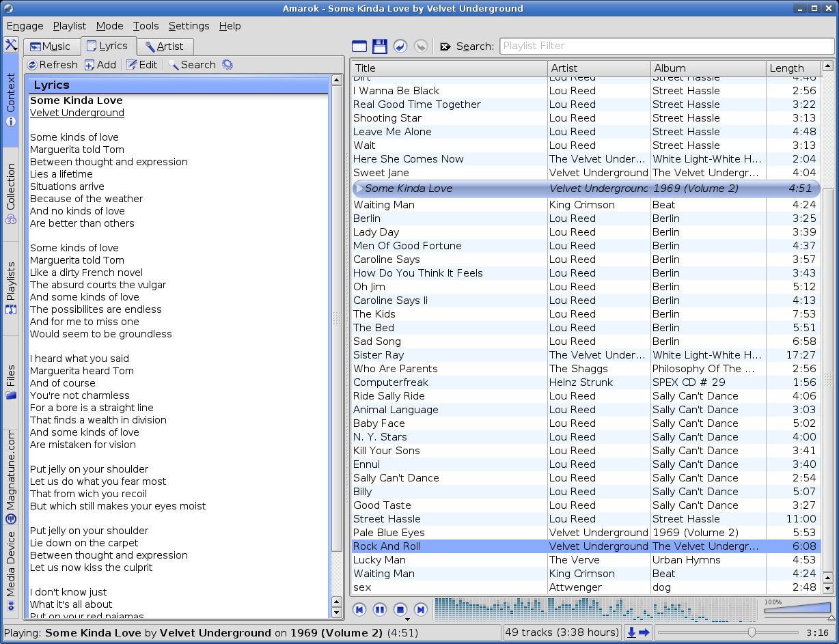Open the Tools menu
This screenshot has height=644, width=839.
tap(146, 26)
